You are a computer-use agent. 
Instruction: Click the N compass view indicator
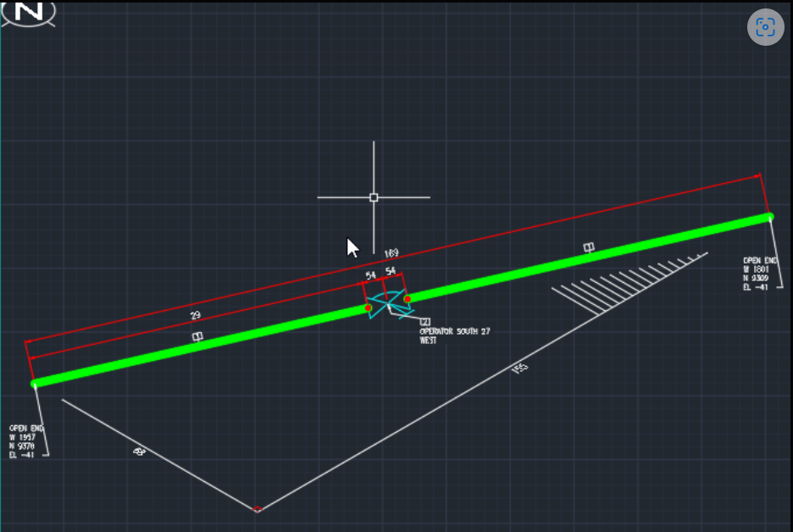(28, 12)
